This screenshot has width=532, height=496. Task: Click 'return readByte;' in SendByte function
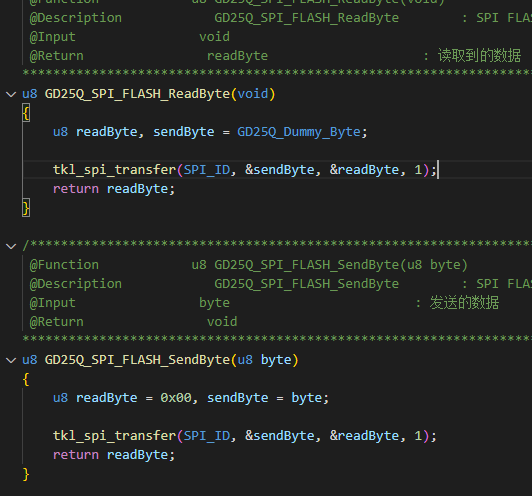[x=114, y=455]
